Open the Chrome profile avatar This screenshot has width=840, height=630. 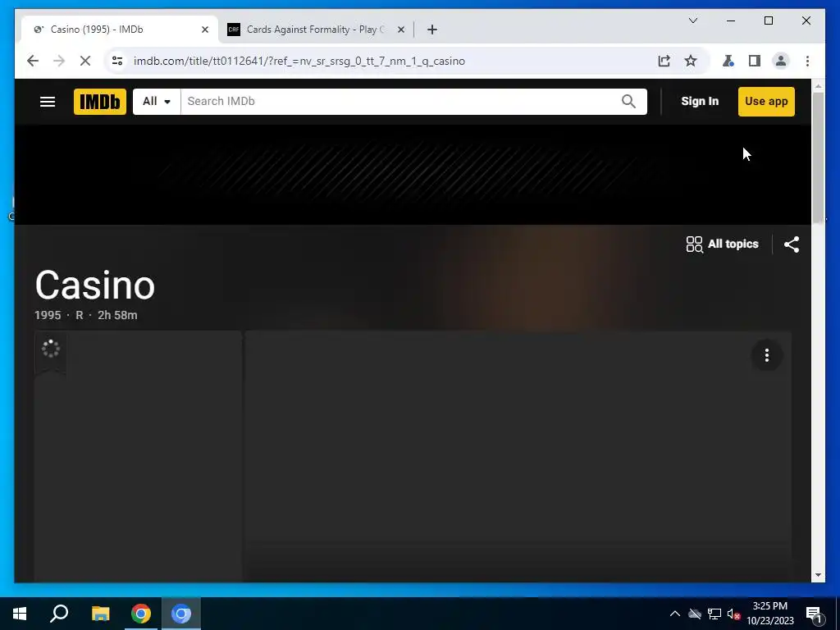[x=781, y=61]
